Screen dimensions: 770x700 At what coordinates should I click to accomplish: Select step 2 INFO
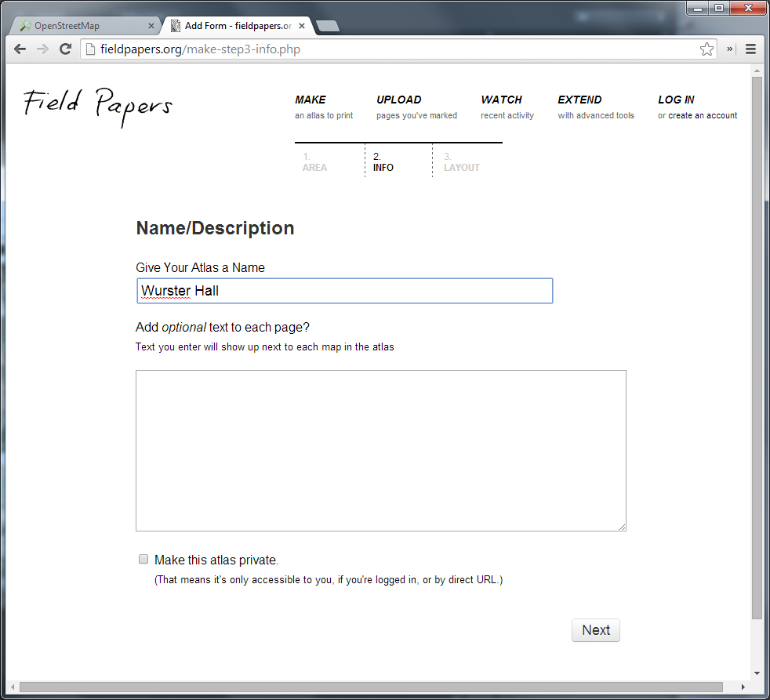(x=383, y=162)
